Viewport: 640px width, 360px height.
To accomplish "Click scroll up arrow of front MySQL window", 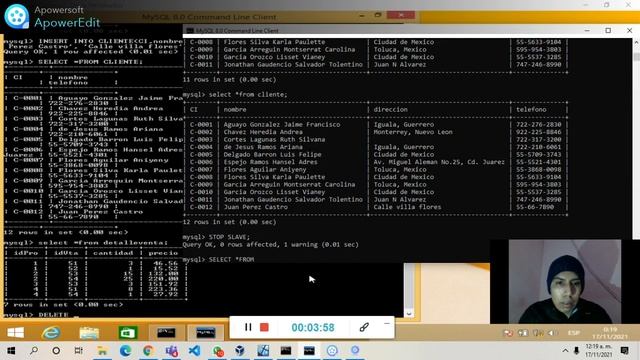I will 636,42.
